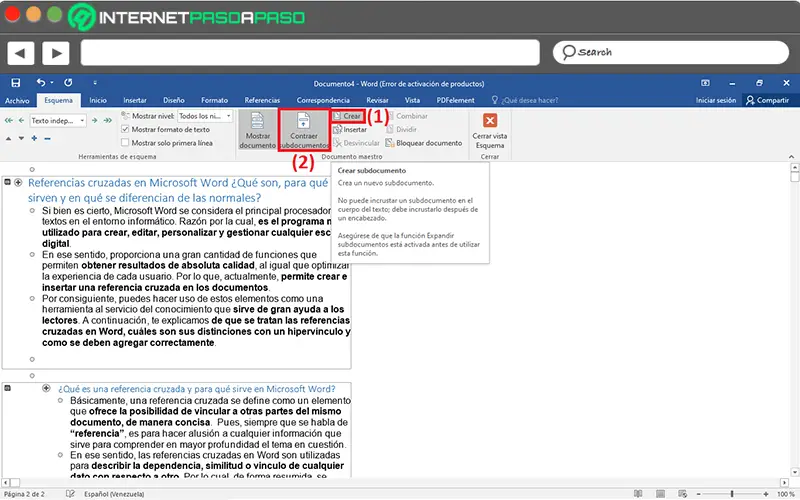Move item up with the up triangle
Viewport: 800px width, 500px height.
pyautogui.click(x=9, y=138)
